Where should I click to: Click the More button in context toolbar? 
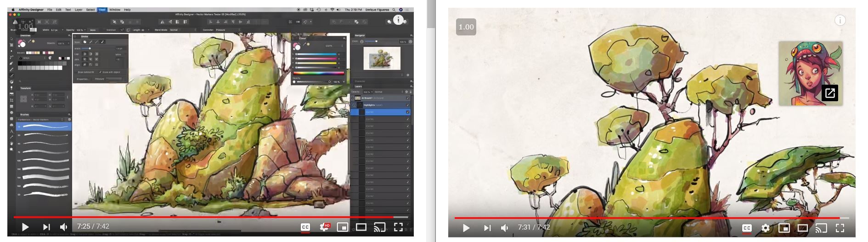tap(93, 30)
